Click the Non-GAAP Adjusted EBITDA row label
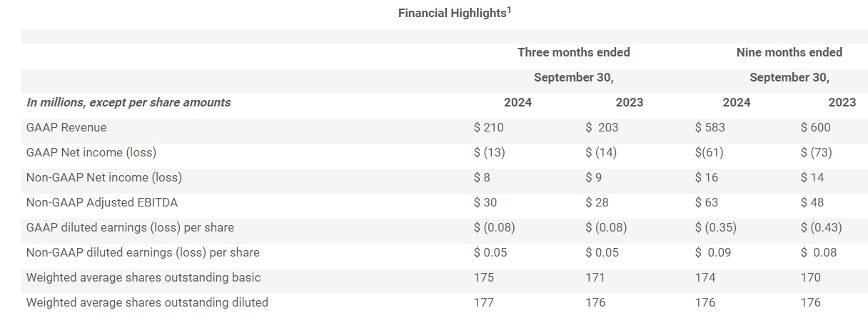868x318 pixels. tap(101, 202)
